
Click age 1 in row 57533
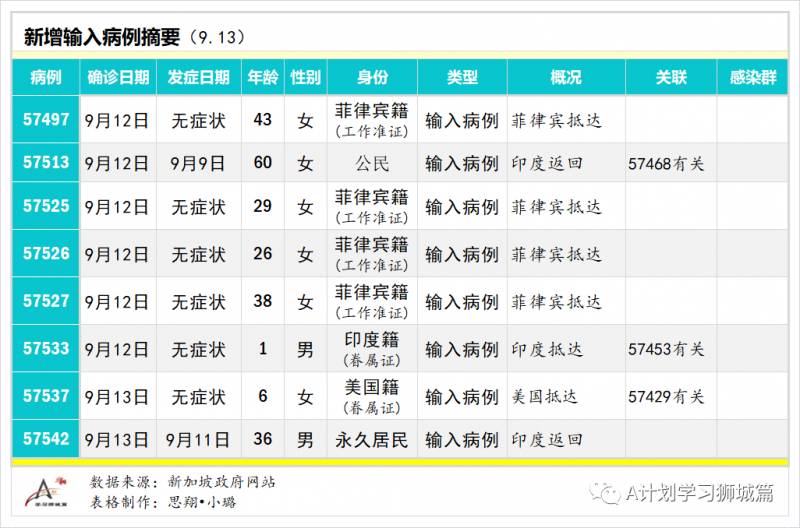coord(263,348)
